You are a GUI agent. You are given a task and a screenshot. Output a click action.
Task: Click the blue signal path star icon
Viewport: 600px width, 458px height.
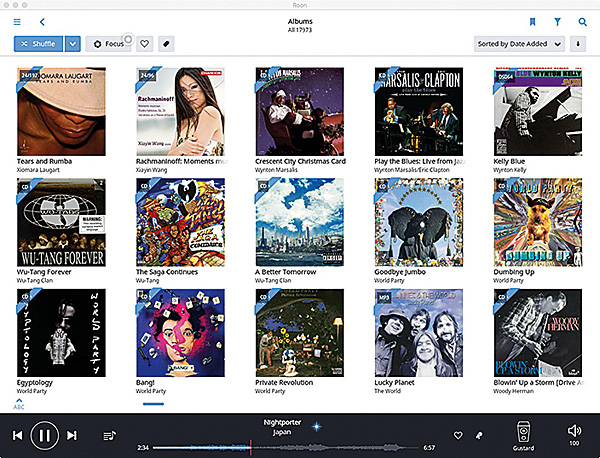(x=316, y=426)
